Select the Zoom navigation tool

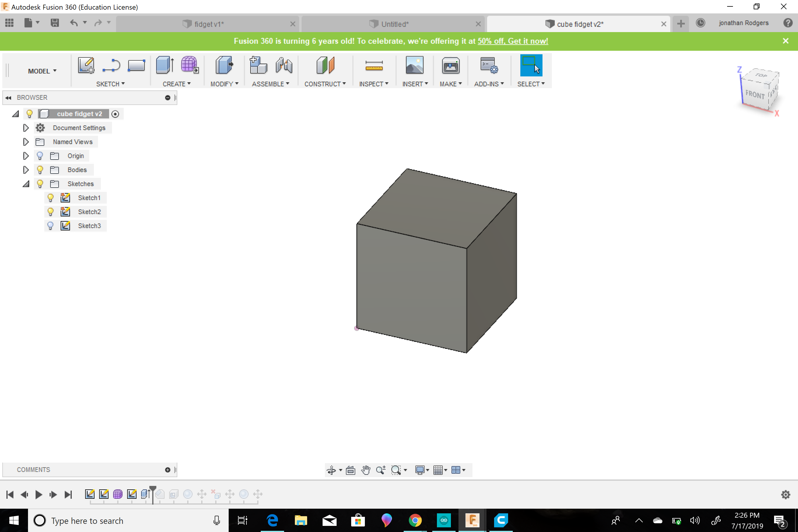coord(381,470)
